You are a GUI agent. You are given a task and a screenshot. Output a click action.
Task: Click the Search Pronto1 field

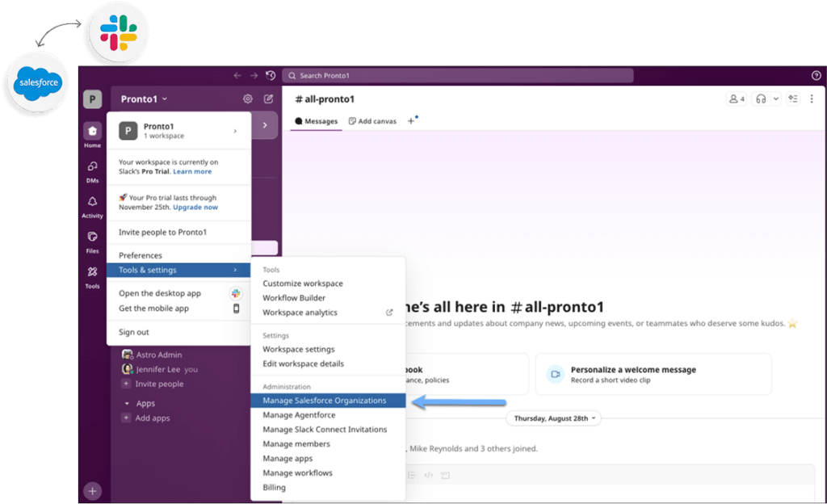pyautogui.click(x=458, y=75)
